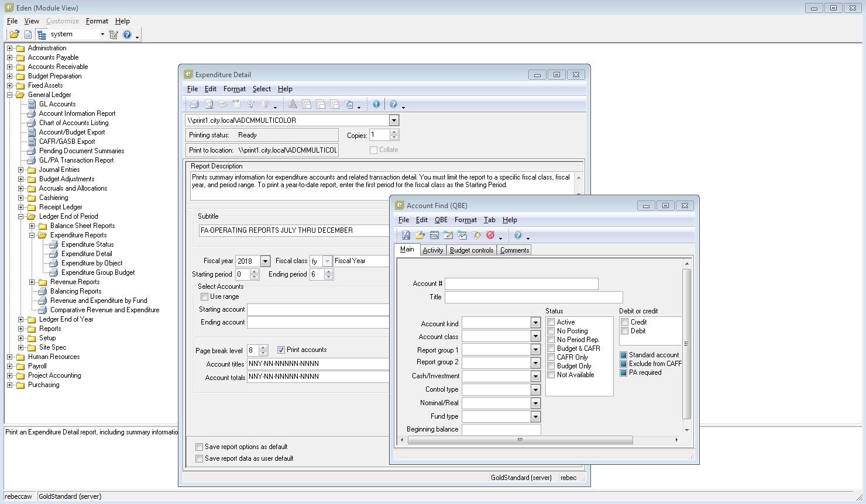Click the Account # input field
866x504 pixels.
point(521,284)
